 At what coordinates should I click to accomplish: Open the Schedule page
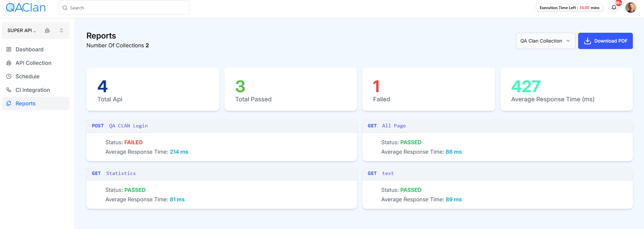36,76
